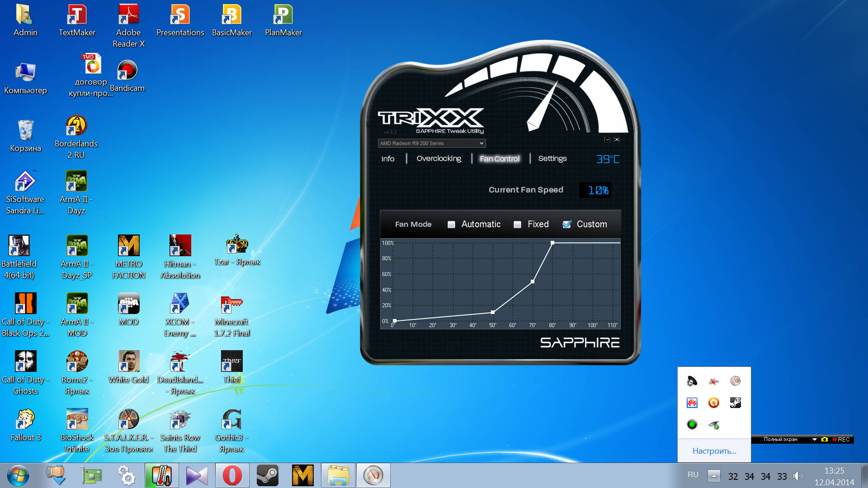
Task: Switch to the Overclocking tab
Action: [439, 159]
